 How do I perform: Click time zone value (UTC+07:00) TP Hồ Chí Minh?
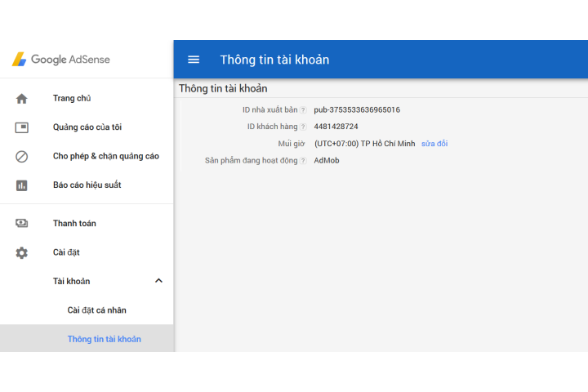(x=364, y=144)
